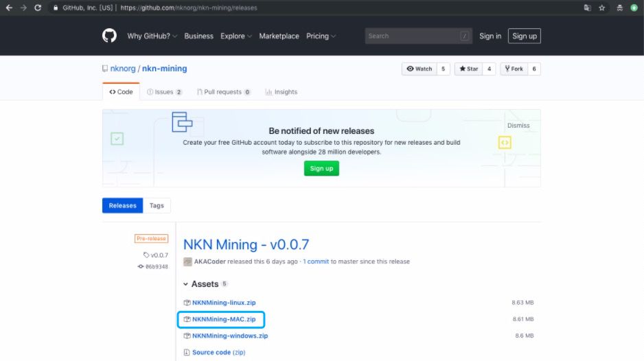This screenshot has width=644, height=361.
Task: Open the 1 commit link
Action: click(316, 261)
